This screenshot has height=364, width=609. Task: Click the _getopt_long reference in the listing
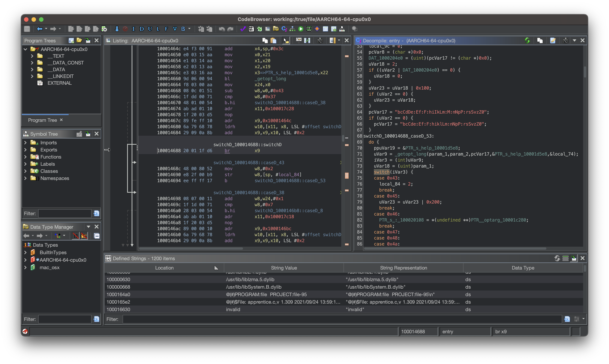point(270,79)
